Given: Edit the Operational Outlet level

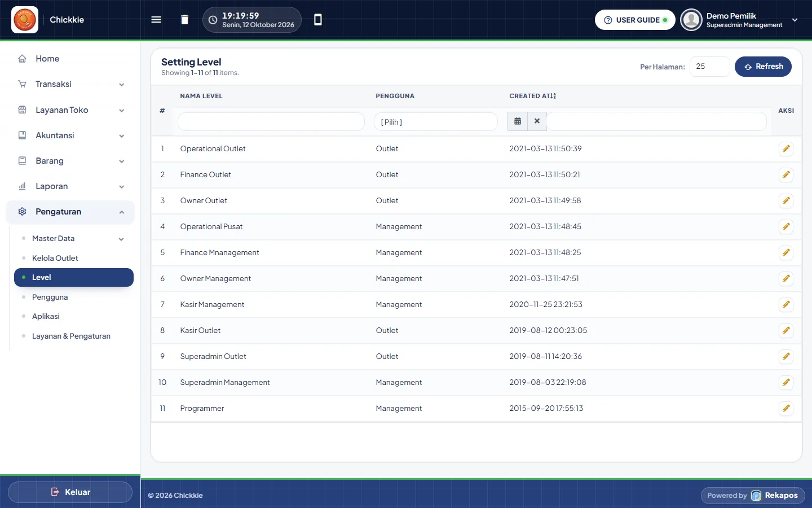Looking at the screenshot, I should tap(786, 149).
